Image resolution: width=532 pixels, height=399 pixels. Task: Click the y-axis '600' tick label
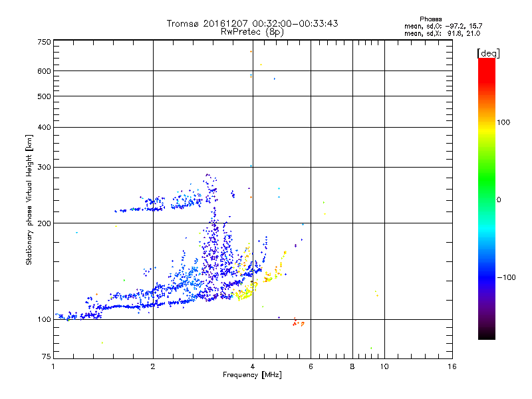pyautogui.click(x=44, y=71)
